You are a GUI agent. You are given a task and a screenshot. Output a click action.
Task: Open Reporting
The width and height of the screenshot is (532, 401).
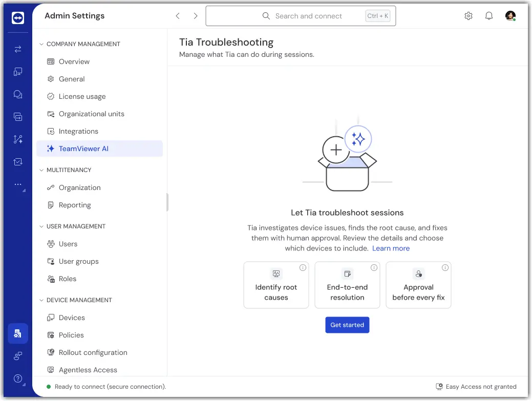click(x=99, y=205)
